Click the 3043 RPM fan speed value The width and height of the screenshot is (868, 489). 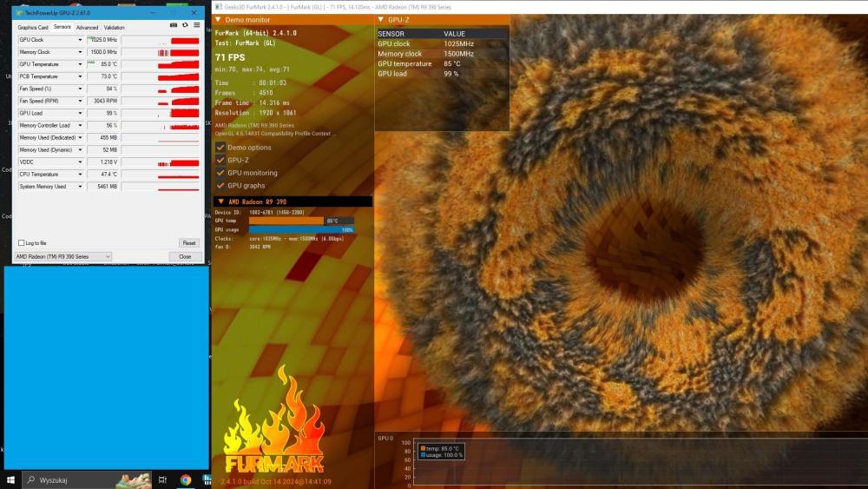103,101
